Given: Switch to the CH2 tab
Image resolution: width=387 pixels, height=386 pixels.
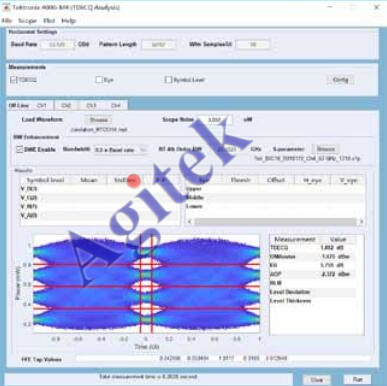Looking at the screenshot, I should [66, 105].
